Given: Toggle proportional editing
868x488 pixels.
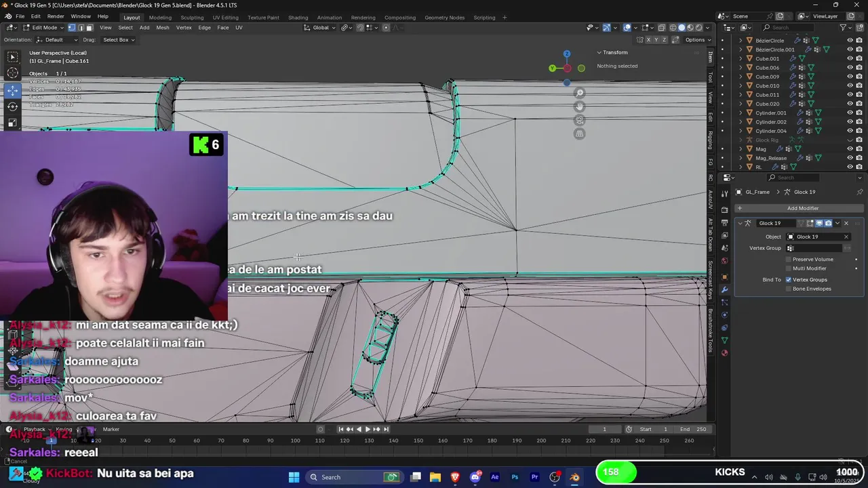Looking at the screenshot, I should [x=386, y=28].
